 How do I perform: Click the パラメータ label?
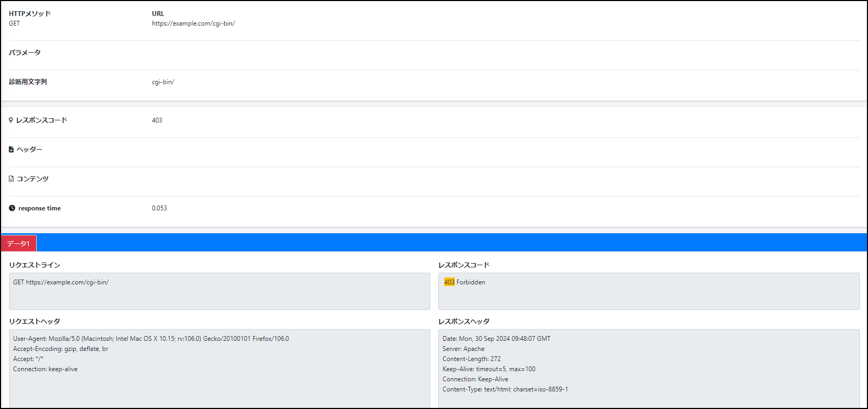[x=25, y=53]
